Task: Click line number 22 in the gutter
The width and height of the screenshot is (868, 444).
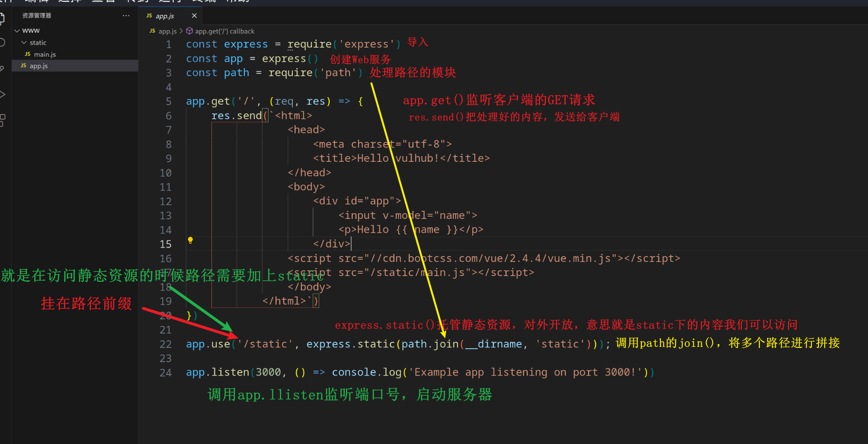Action: tap(166, 344)
